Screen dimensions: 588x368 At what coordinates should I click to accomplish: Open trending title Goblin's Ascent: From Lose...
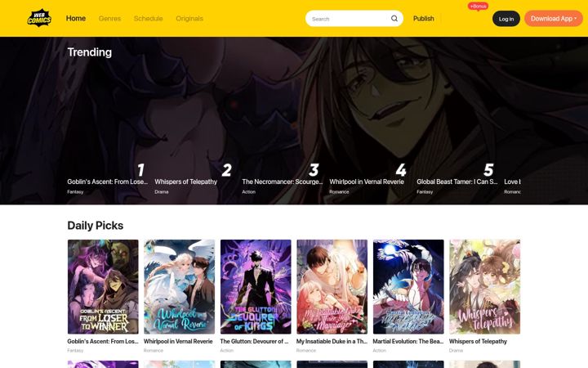(x=107, y=182)
